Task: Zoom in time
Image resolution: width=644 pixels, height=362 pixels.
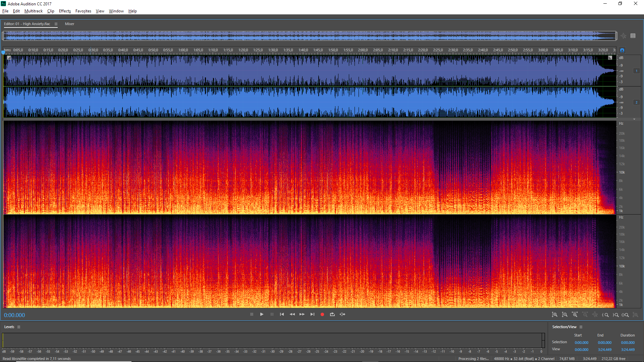Action: coord(575,315)
